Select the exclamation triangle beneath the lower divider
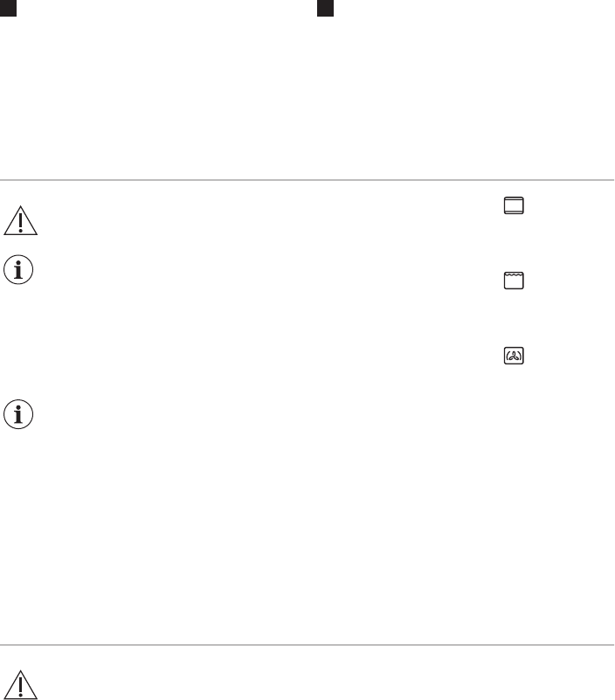The image size is (615, 700). tap(21, 685)
